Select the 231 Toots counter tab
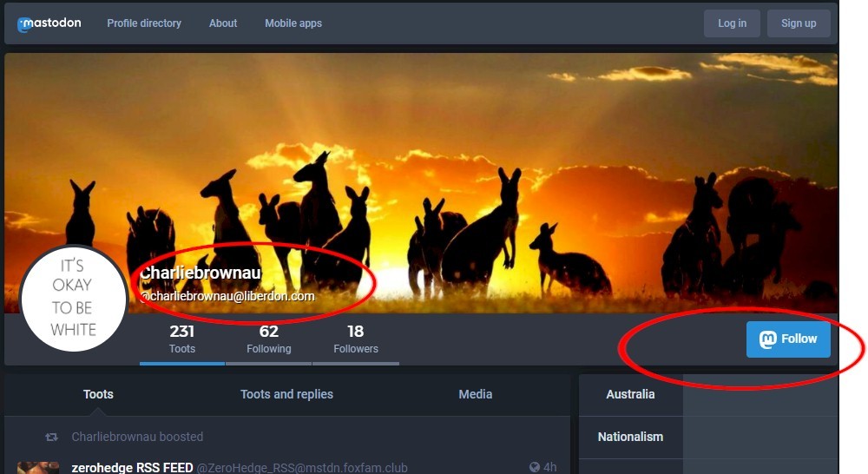Screen dimensions: 868x474 pyautogui.click(x=182, y=339)
